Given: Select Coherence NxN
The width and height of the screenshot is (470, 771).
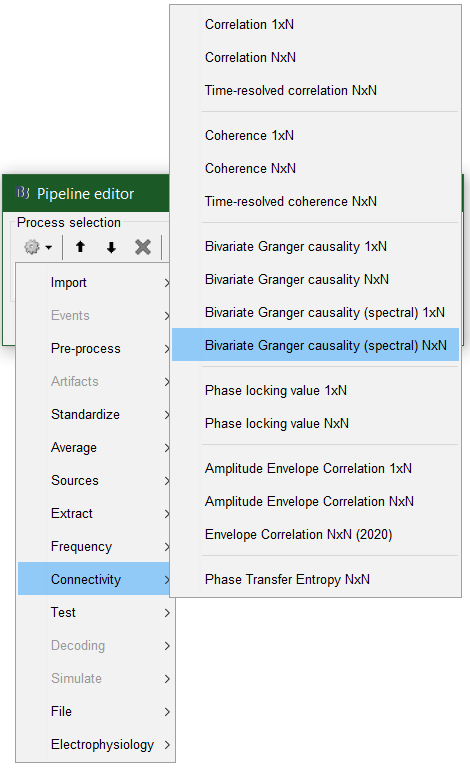Looking at the screenshot, I should click(x=315, y=168).
